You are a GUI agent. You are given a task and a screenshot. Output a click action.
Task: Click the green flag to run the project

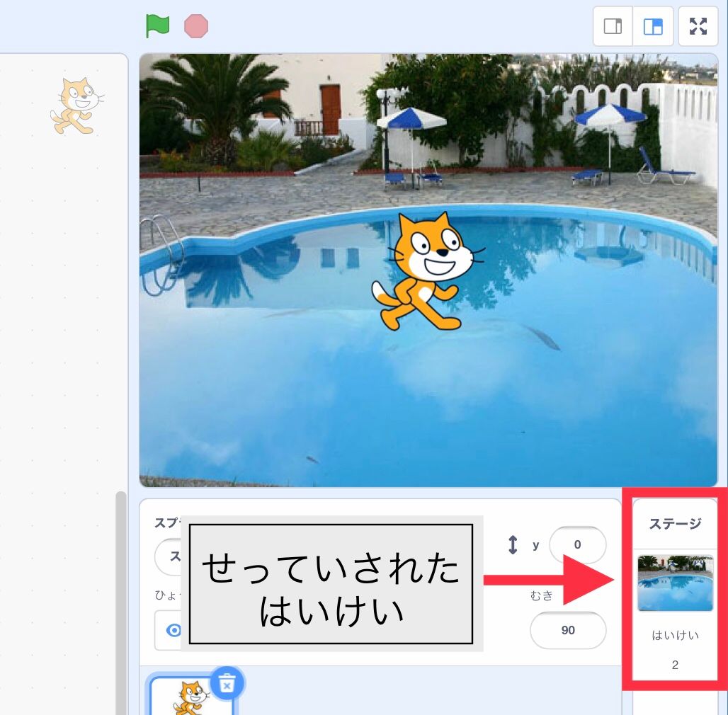(157, 26)
